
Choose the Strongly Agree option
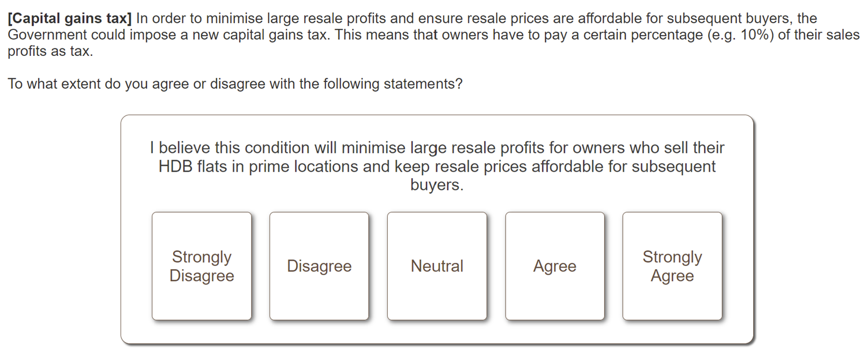672,266
